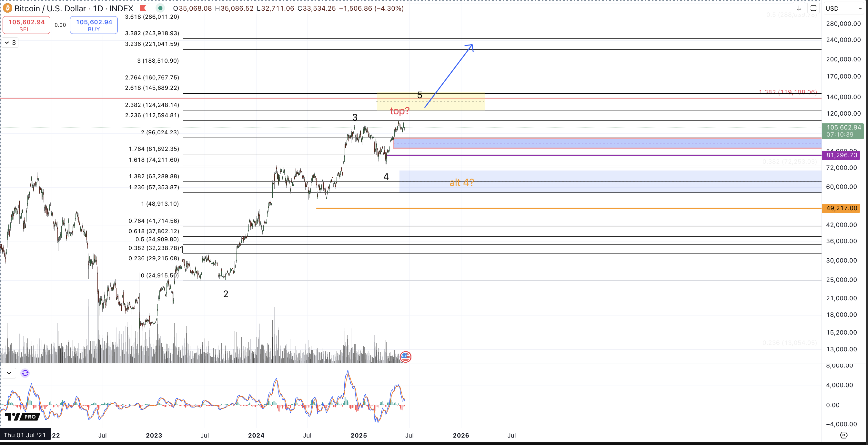Collapse the lower indicator pane chevron
Image resolution: width=868 pixels, height=445 pixels.
(x=9, y=373)
